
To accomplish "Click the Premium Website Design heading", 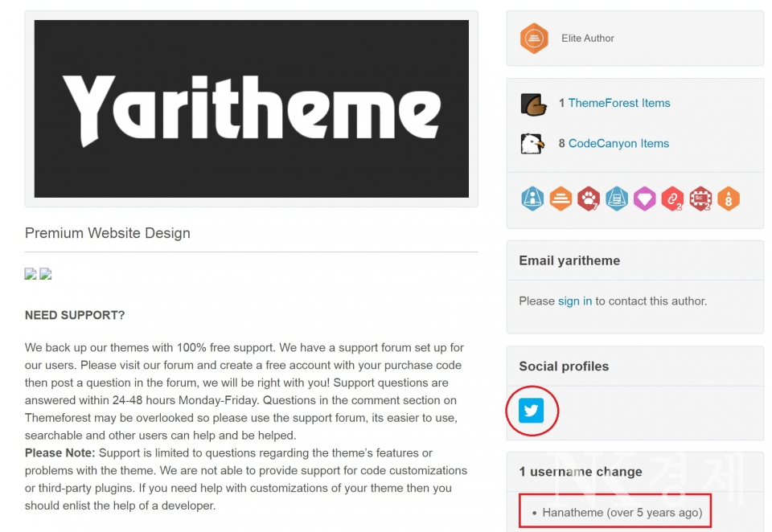I will click(x=108, y=233).
